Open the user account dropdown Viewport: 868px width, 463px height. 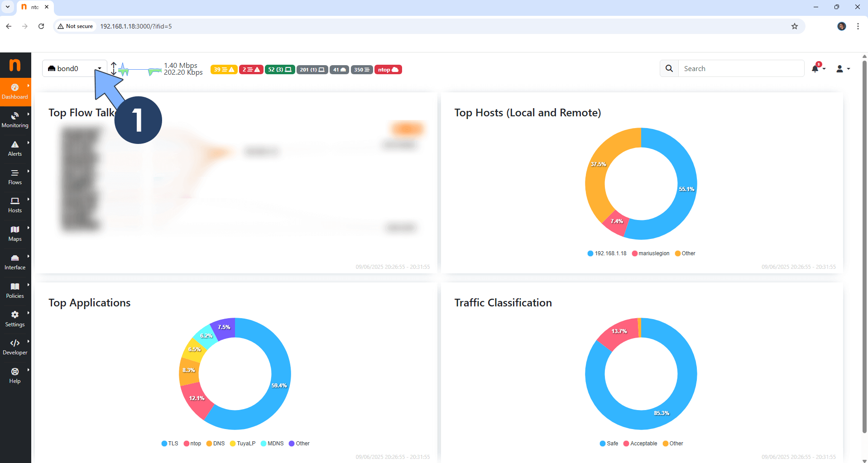pyautogui.click(x=843, y=69)
